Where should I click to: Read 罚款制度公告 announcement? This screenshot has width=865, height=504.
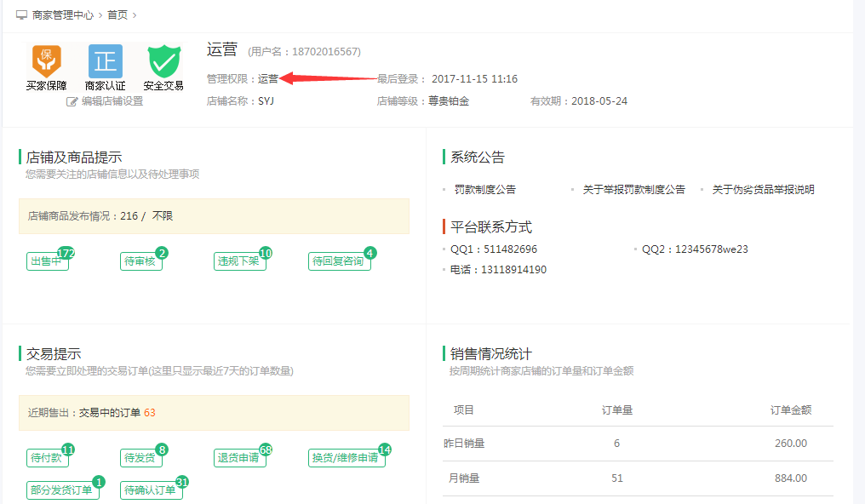click(484, 190)
